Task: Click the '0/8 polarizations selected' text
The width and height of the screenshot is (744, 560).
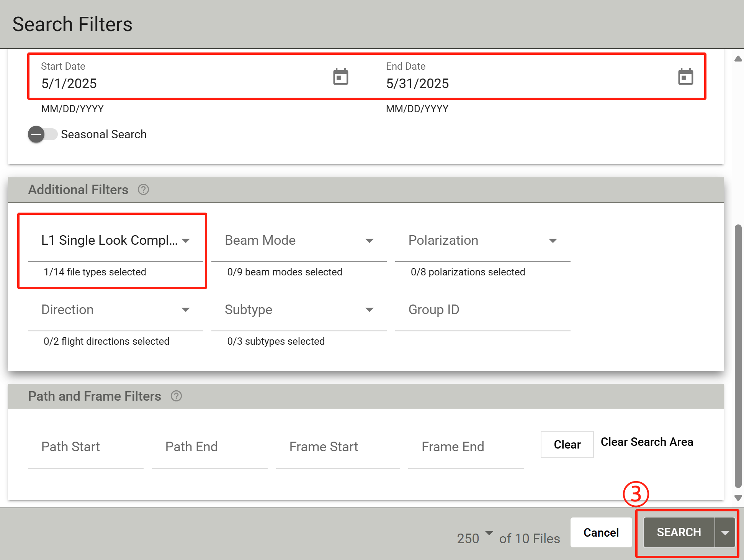Action: (x=468, y=272)
